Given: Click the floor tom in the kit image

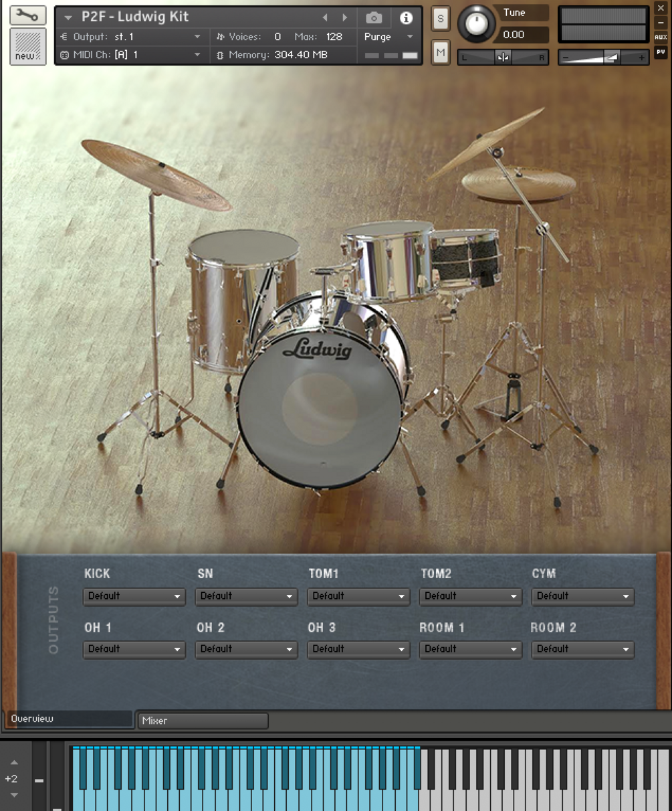Looking at the screenshot, I should coord(235,301).
